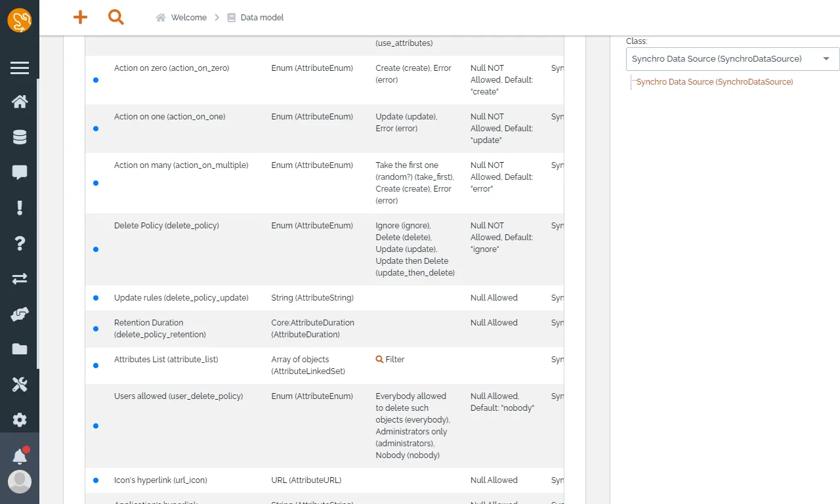The height and width of the screenshot is (504, 840).
Task: Open the exchange arrows sidebar menu
Action: 20,279
